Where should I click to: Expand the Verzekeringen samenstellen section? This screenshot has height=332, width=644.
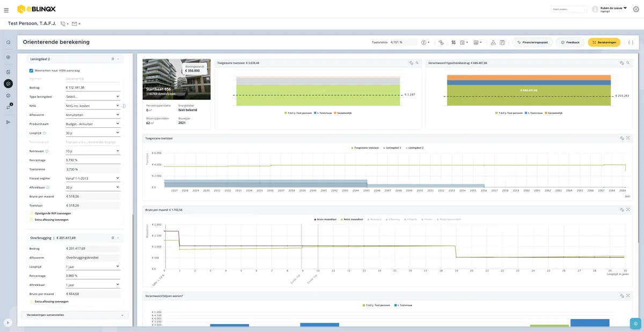click(x=75, y=315)
